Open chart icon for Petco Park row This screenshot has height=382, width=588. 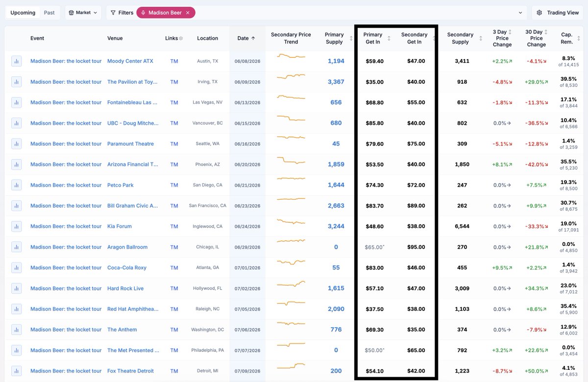pos(17,185)
